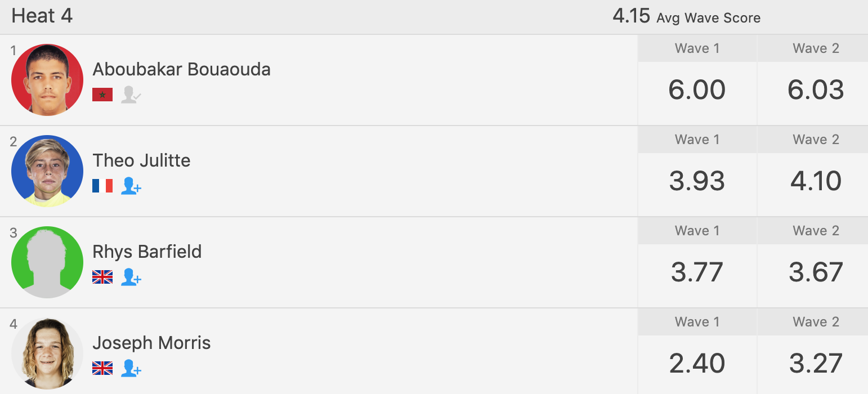
Task: Click the Heat 4 header title
Action: 42,16
